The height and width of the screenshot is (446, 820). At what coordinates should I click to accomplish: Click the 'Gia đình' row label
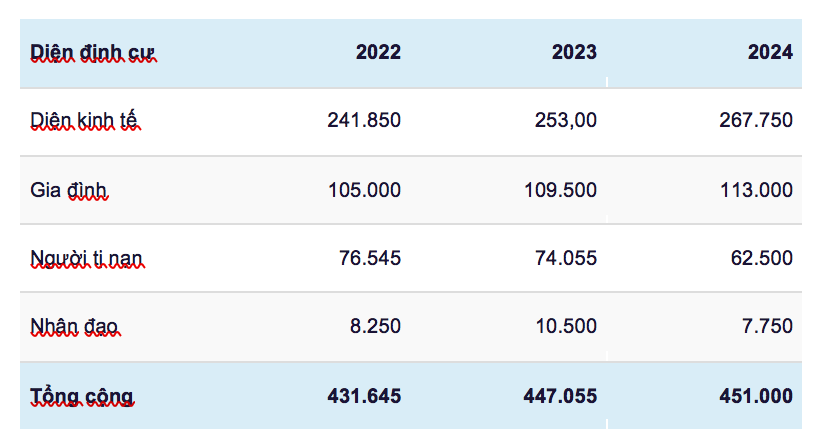[x=69, y=190]
